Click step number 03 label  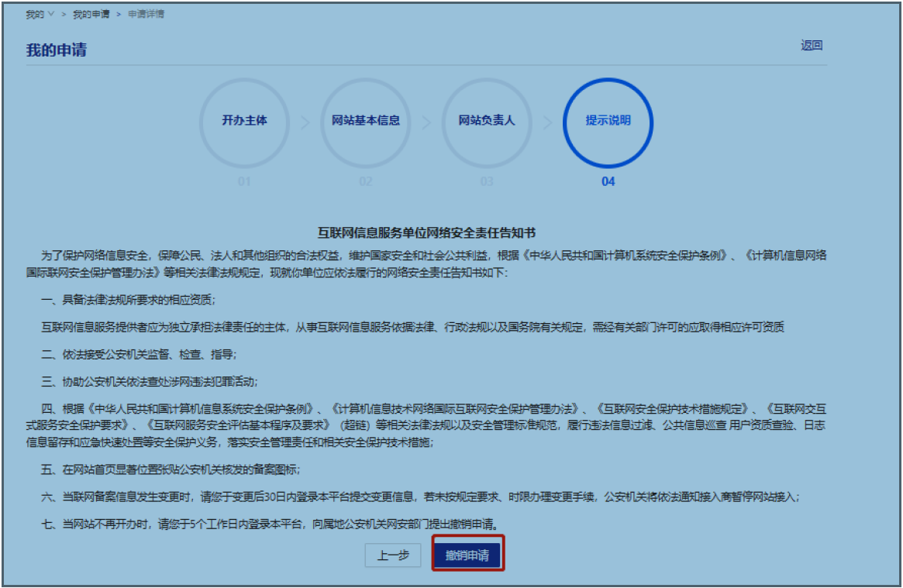[487, 181]
